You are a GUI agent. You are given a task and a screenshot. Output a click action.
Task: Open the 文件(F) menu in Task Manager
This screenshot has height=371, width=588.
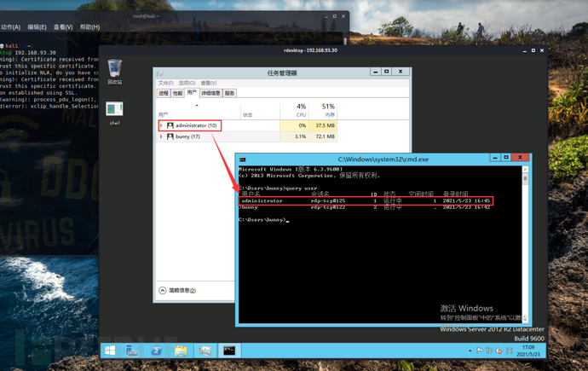click(166, 83)
